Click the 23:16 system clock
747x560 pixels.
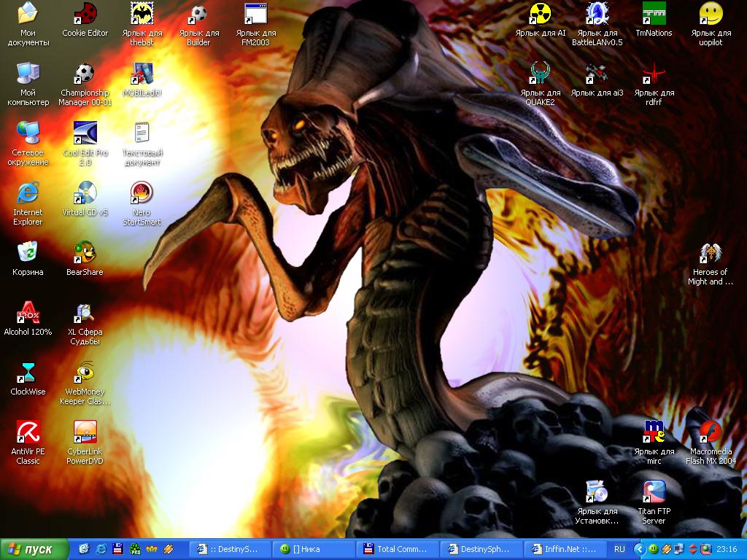click(727, 550)
